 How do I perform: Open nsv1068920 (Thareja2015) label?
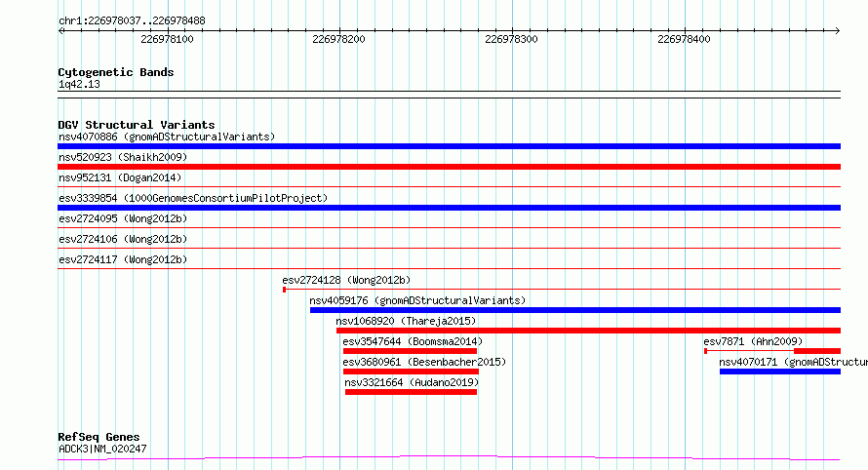pyautogui.click(x=406, y=321)
